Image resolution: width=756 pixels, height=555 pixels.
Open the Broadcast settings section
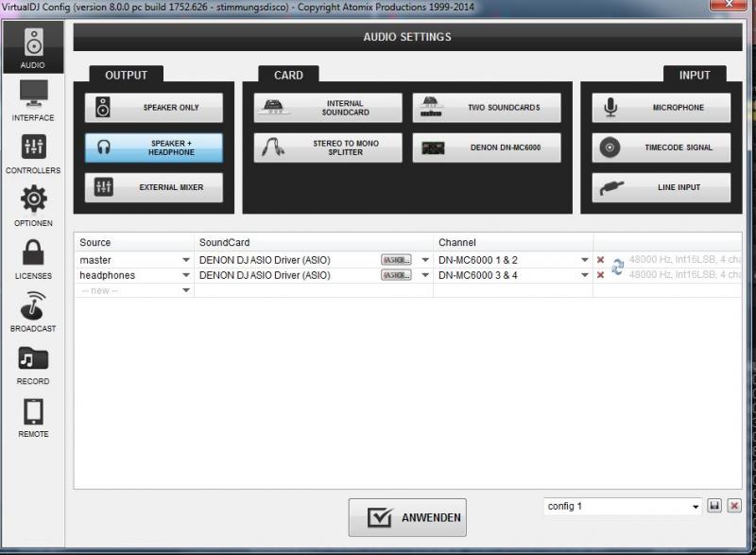pos(33,311)
